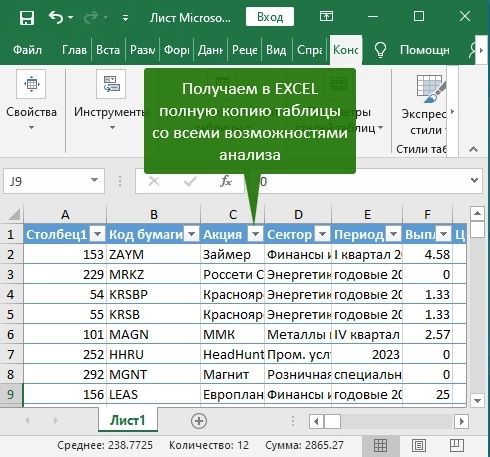Image resolution: width=490 pixels, height=457 pixels.
Task: Open the Name Box dropdown arrow
Action: [94, 181]
